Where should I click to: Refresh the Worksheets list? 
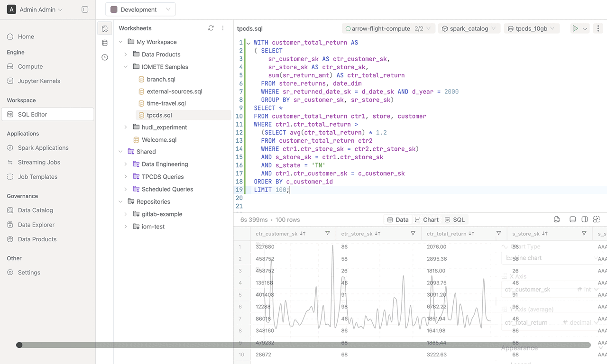(211, 28)
